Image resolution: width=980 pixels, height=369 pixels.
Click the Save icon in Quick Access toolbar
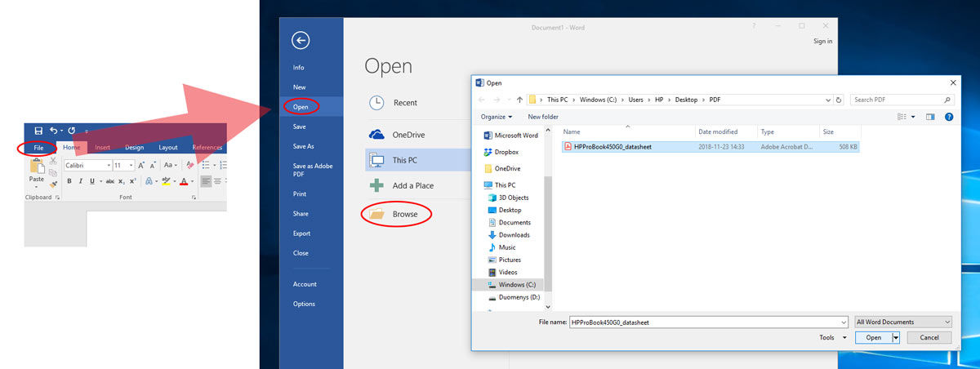[x=38, y=131]
